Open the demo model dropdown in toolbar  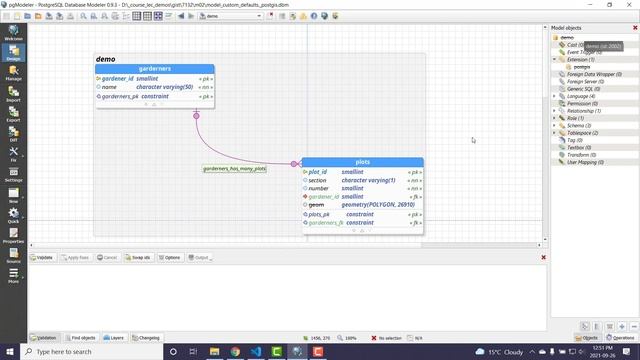point(231,16)
